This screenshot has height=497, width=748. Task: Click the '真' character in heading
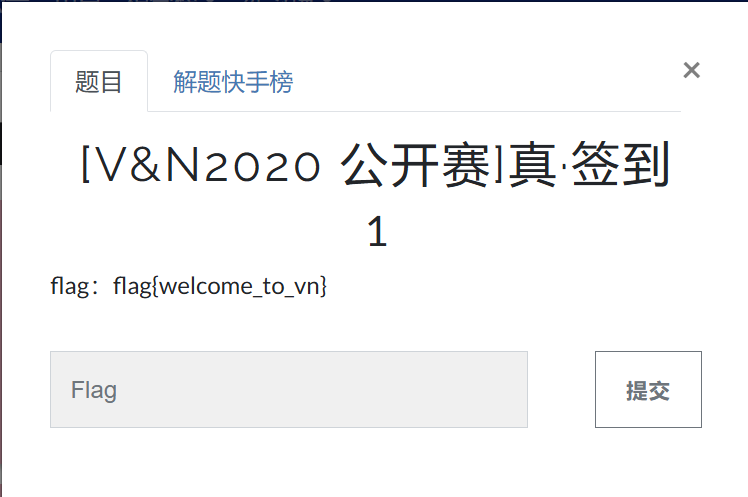click(x=532, y=165)
